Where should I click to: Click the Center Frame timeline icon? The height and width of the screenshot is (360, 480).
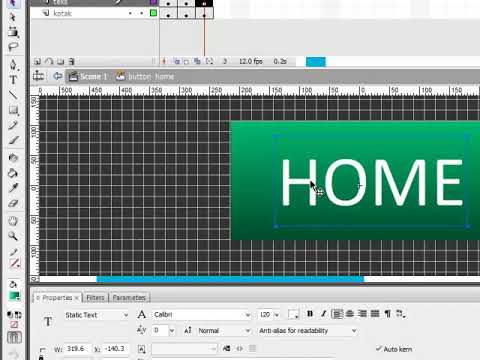click(164, 61)
